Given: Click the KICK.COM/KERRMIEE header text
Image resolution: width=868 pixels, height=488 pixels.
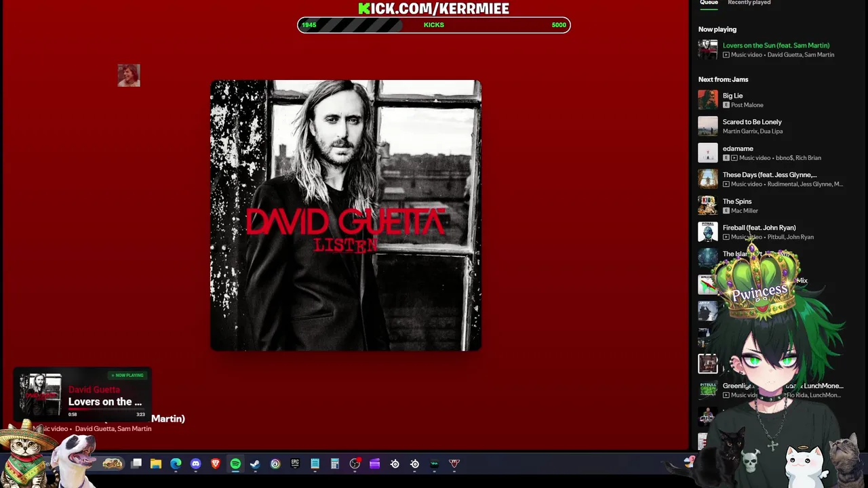Looking at the screenshot, I should (x=434, y=8).
